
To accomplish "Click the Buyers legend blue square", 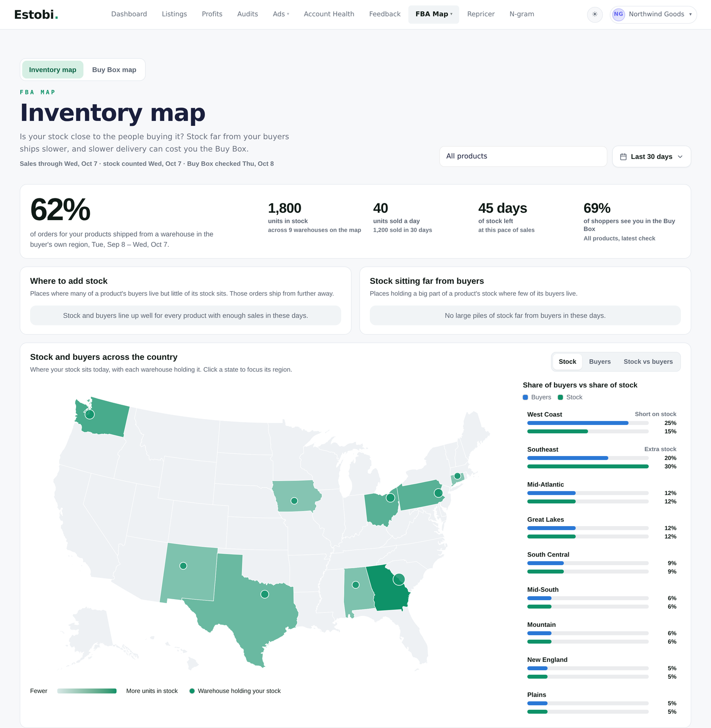I will coord(525,397).
